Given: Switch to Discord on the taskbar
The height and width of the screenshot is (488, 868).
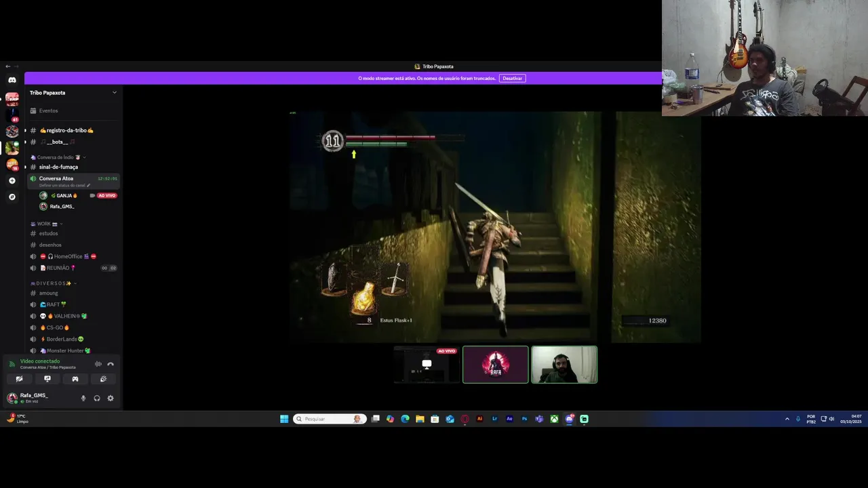Looking at the screenshot, I should pos(569,419).
